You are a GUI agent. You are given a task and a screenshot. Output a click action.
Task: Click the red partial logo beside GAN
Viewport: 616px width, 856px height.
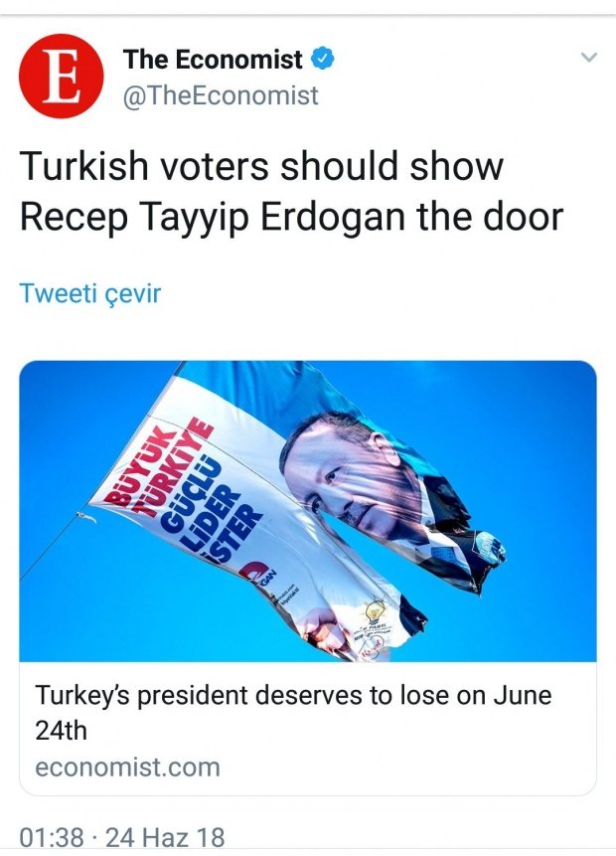[x=252, y=571]
